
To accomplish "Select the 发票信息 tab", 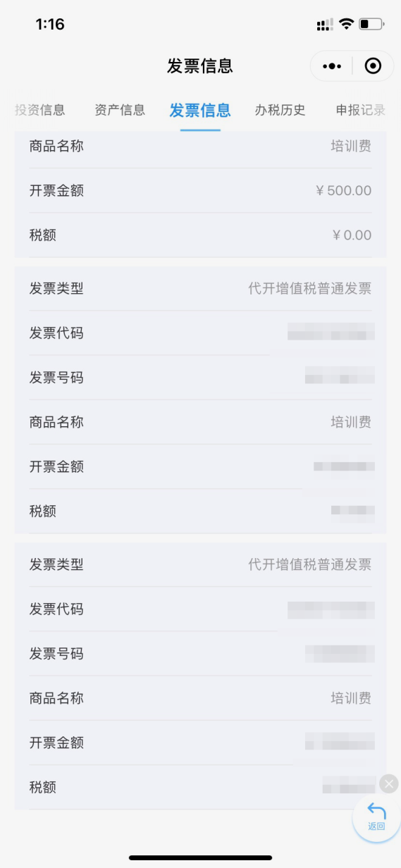I will tap(200, 111).
